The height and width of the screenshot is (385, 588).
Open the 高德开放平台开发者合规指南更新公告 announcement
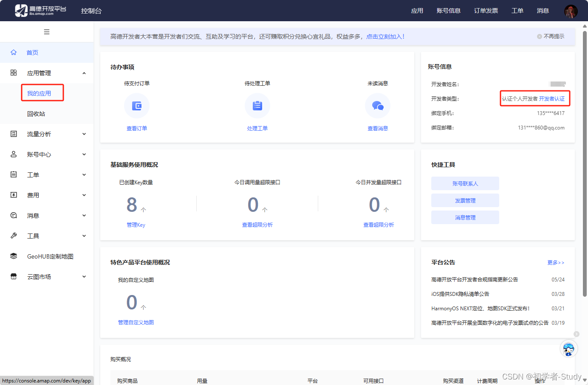475,280
